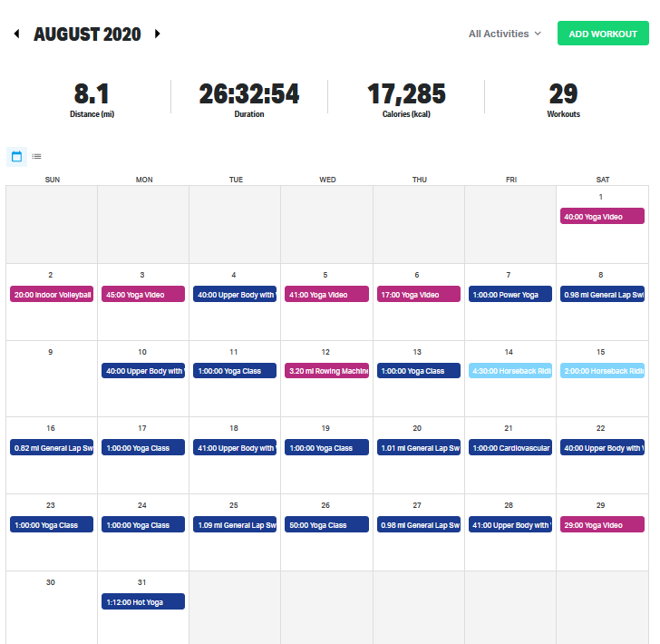Open 0.82 mi General Lap Swim entry

click(52, 448)
